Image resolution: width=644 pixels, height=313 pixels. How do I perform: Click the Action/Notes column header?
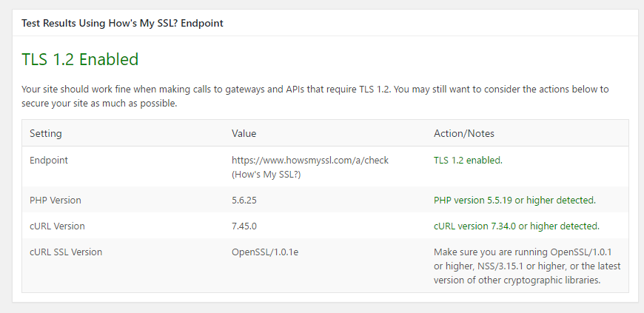coord(463,134)
